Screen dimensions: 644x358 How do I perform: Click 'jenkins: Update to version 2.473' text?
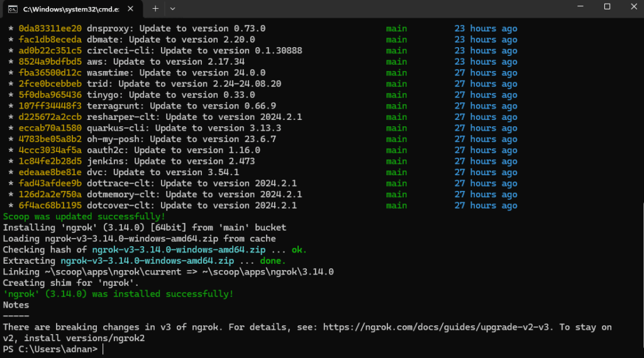[171, 161]
